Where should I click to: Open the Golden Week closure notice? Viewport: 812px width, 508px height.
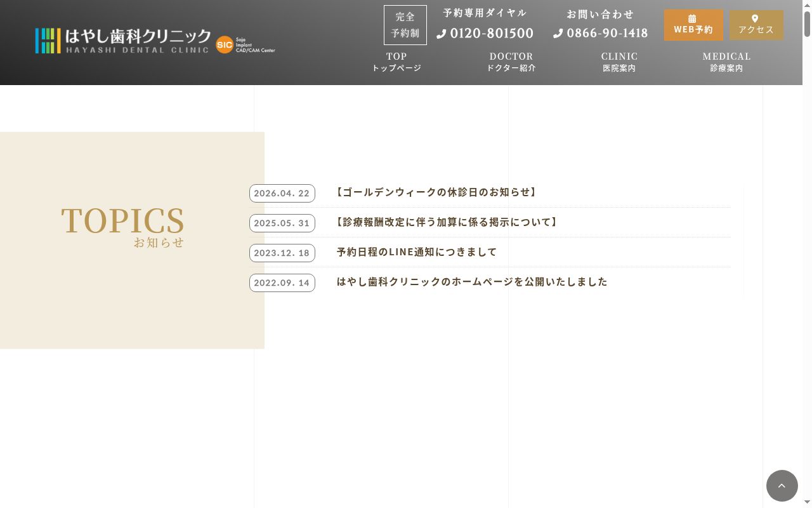(436, 192)
